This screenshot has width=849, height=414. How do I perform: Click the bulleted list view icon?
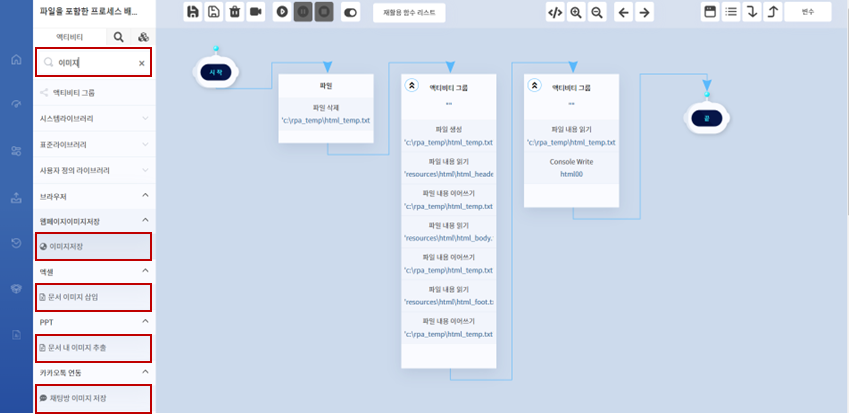(x=731, y=12)
